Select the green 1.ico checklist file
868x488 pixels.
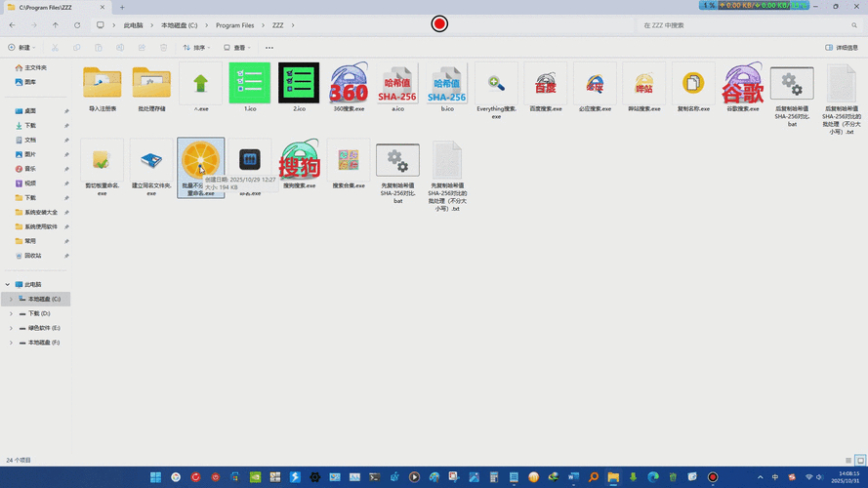(250, 84)
